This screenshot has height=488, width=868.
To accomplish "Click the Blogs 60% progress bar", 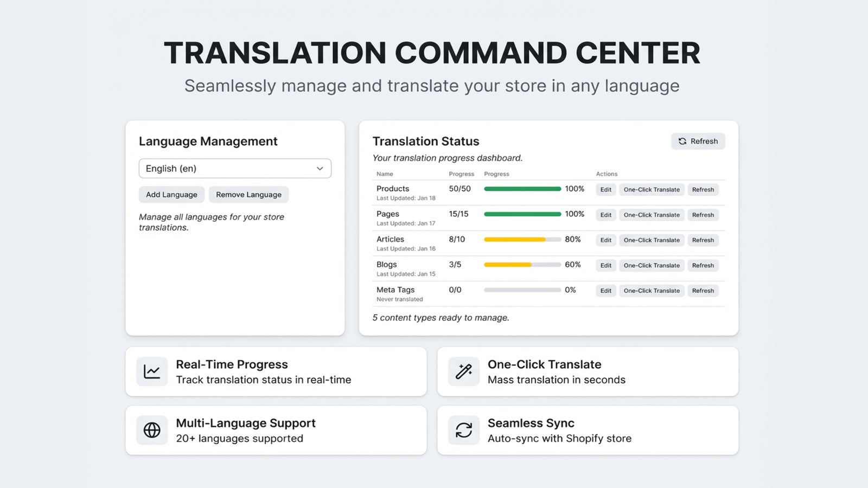I will (522, 265).
